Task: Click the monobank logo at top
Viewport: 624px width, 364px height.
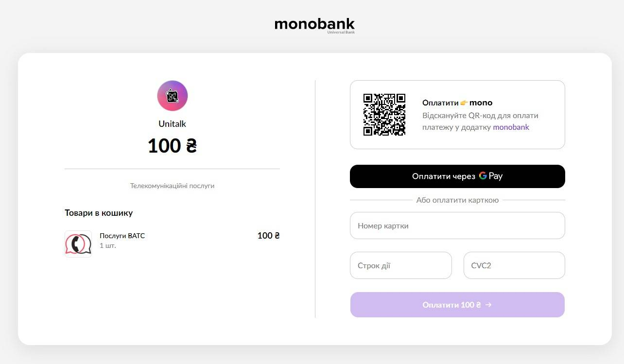Action: [314, 24]
